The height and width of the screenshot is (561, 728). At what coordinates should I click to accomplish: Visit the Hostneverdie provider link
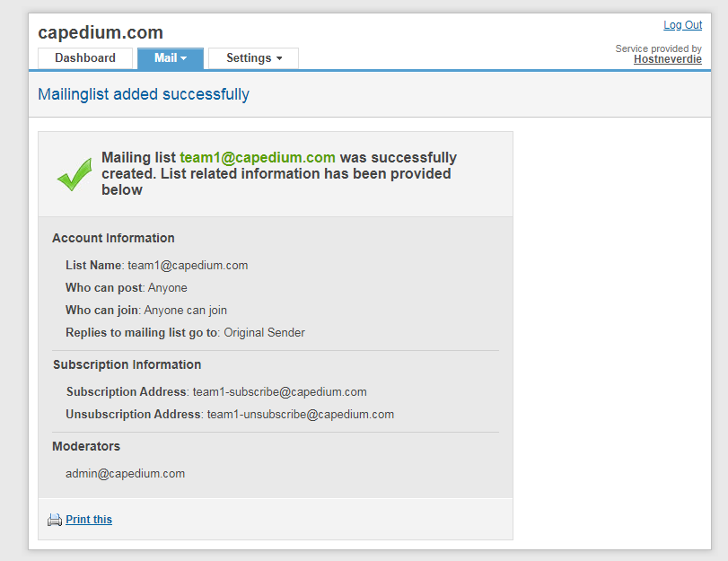point(667,59)
